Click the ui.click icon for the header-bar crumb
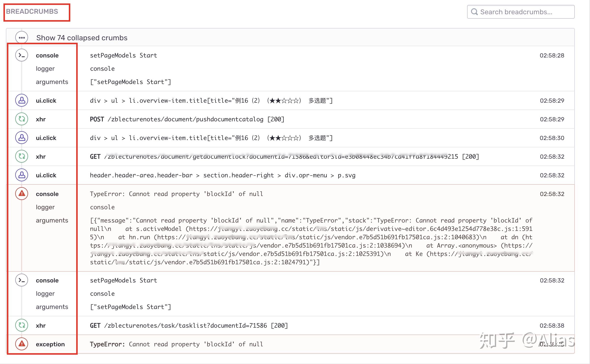Screen dimensions: 590x364 pos(22,175)
